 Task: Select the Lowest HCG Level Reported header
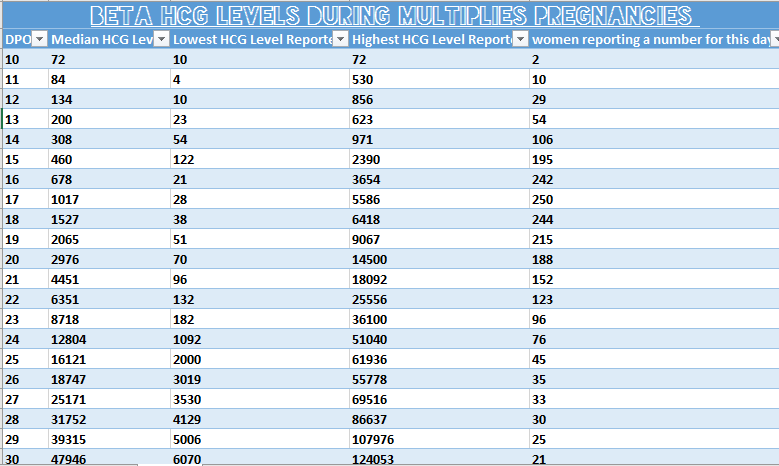[x=252, y=39]
